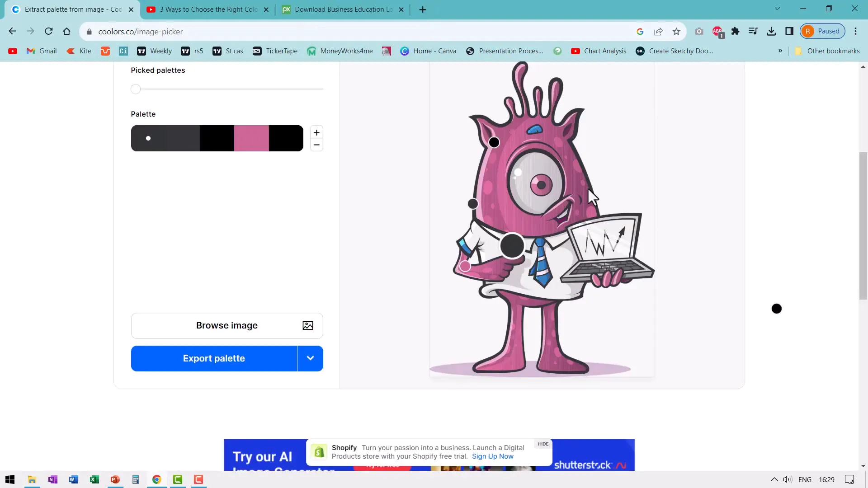Open the Other bookmarks folder
The image size is (868, 488).
click(827, 51)
